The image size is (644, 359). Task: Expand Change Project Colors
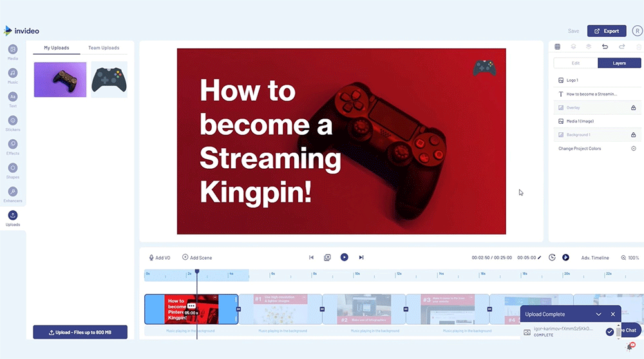point(633,148)
